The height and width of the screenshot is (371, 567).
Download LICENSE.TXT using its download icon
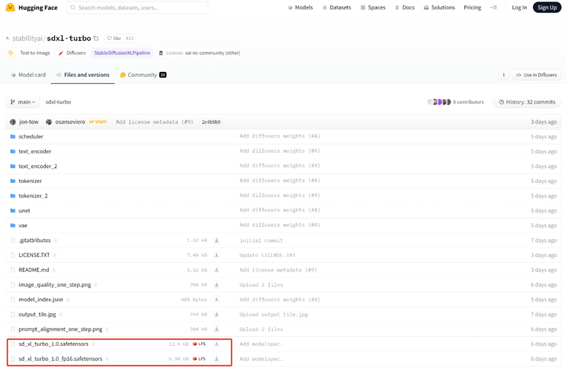click(217, 255)
